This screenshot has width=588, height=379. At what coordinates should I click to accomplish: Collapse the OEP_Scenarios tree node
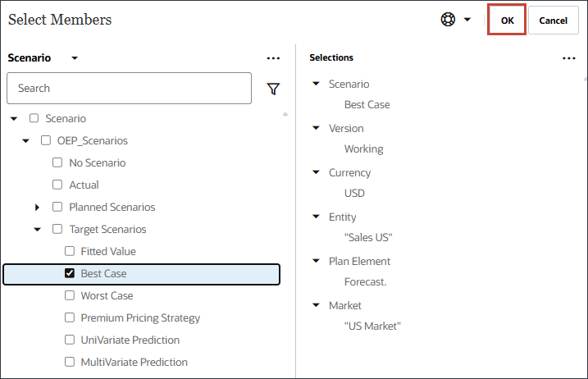(x=25, y=140)
